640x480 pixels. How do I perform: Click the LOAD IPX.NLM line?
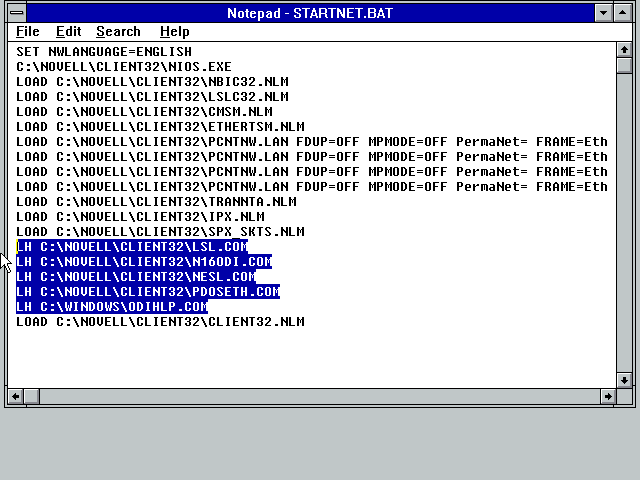(140, 217)
